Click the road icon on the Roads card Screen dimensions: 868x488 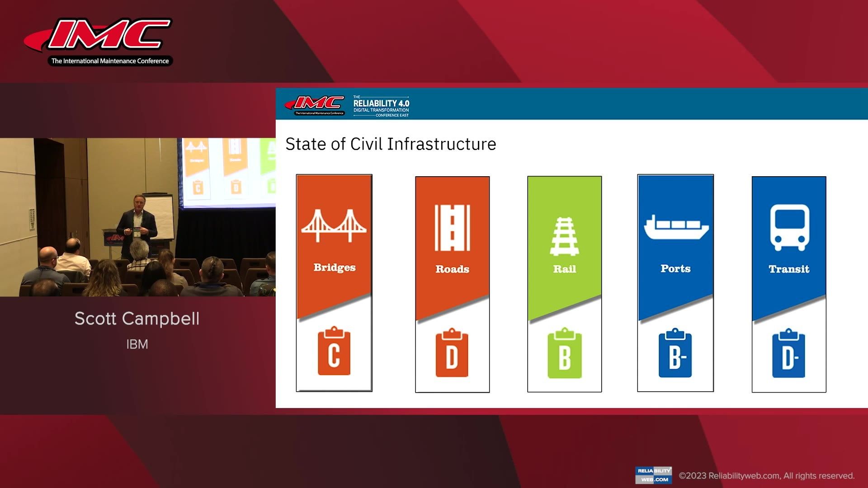click(x=452, y=228)
